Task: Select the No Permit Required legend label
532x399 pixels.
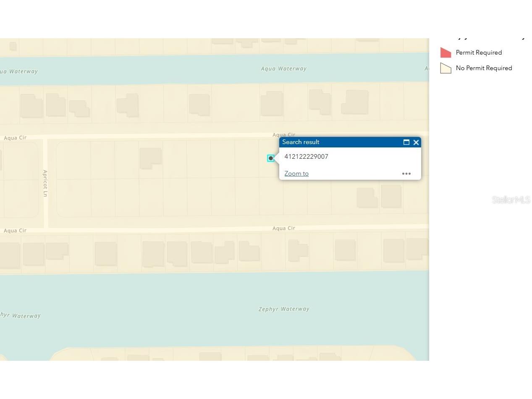Action: 484,68
